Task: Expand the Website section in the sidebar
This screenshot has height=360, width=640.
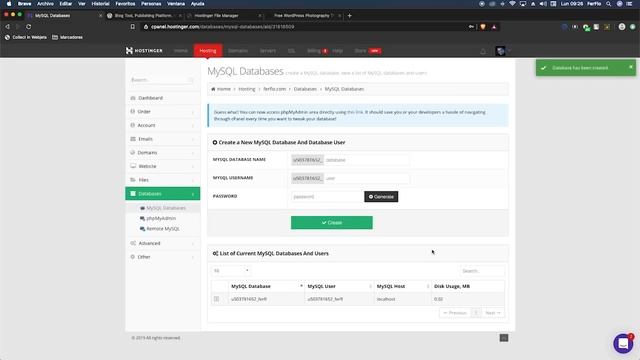Action: coord(162,166)
